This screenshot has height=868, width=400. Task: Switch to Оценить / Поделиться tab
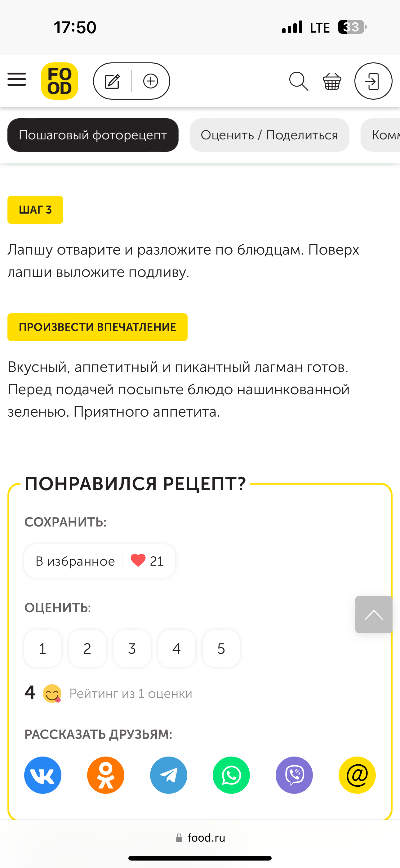(269, 135)
